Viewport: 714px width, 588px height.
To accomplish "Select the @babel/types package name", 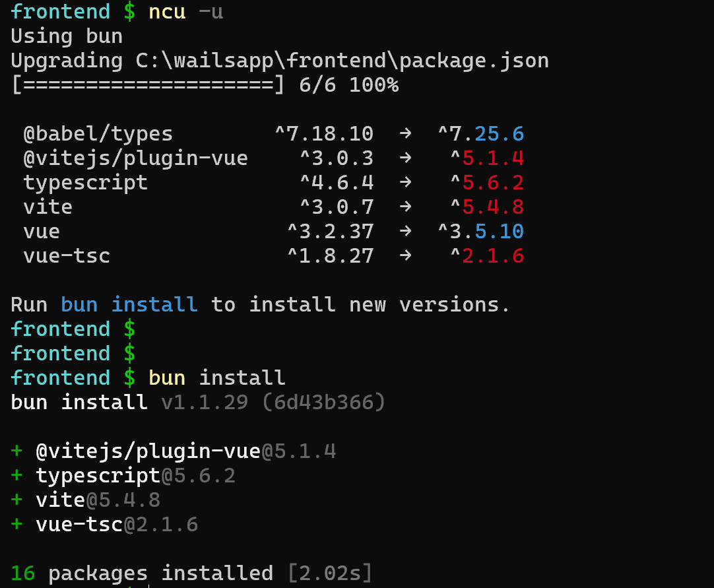I will point(98,134).
